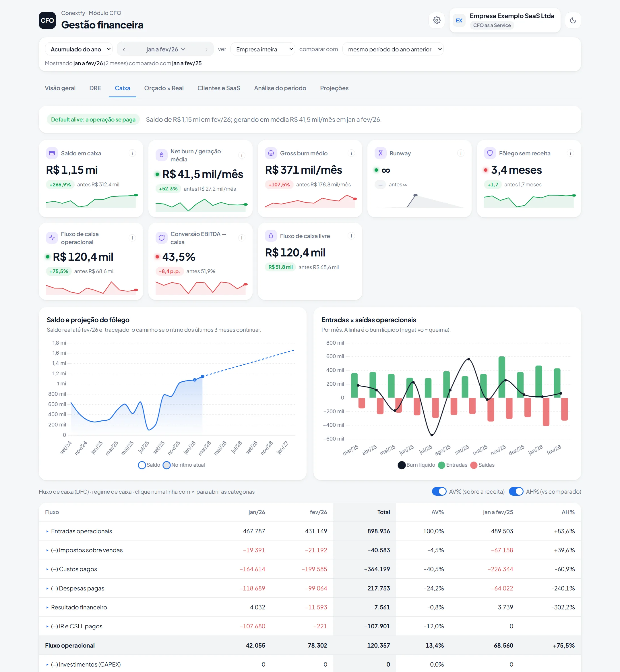The width and height of the screenshot is (620, 672).
Task: Toggle the Saídas legend color marker
Action: 473,465
